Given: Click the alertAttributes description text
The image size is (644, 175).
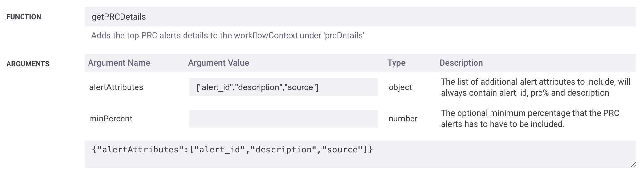Looking at the screenshot, I should 535,87.
